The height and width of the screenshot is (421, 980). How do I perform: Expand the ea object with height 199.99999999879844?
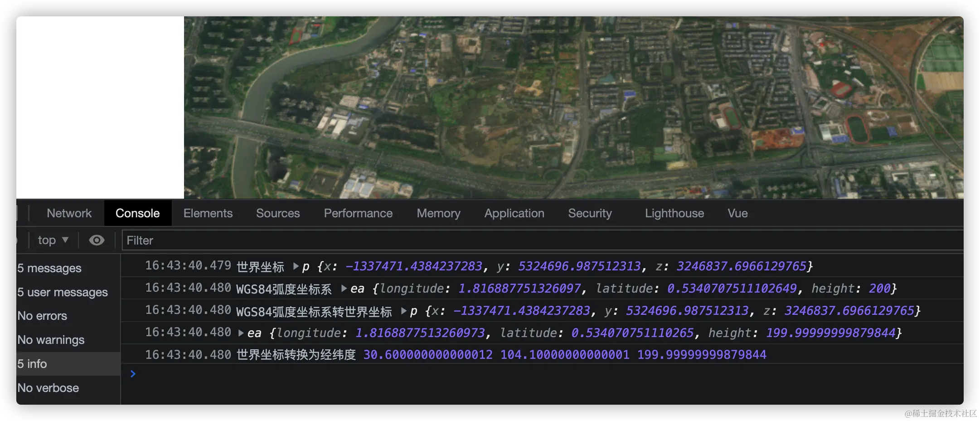tap(241, 333)
